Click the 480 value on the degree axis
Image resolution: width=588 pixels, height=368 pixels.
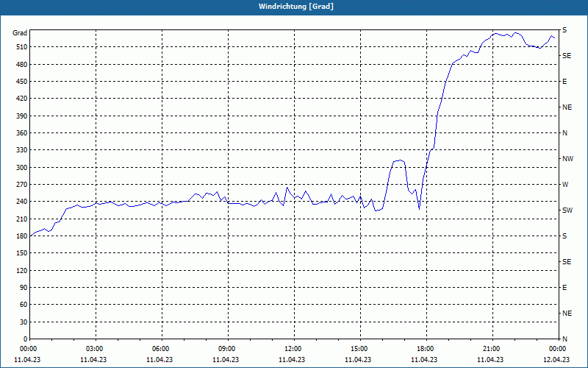(21, 65)
